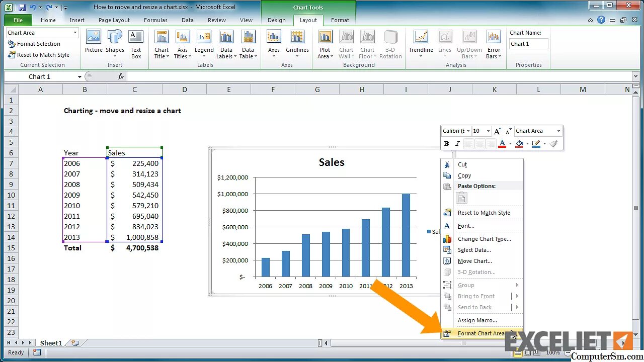The height and width of the screenshot is (362, 644).
Task: Open Up/Down Bars options
Action: (469, 44)
